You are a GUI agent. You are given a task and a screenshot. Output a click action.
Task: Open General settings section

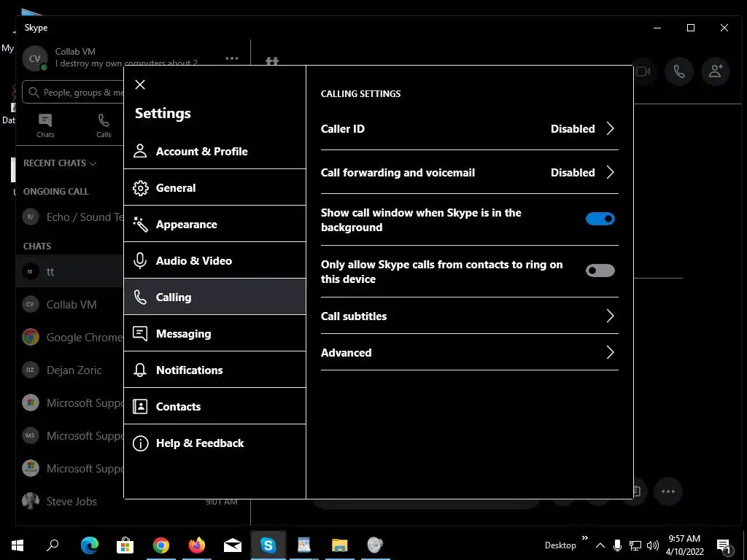[x=214, y=187]
